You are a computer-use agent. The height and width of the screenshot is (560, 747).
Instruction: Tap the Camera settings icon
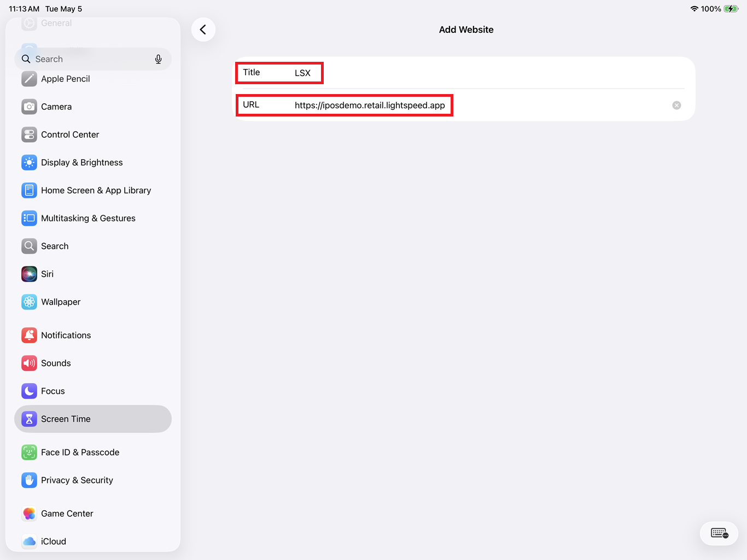coord(30,107)
